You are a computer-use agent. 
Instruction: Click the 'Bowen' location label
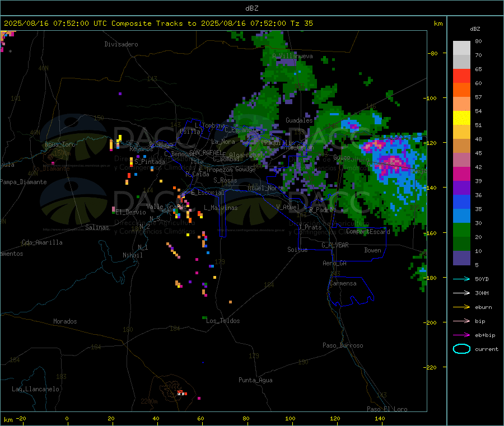click(373, 250)
